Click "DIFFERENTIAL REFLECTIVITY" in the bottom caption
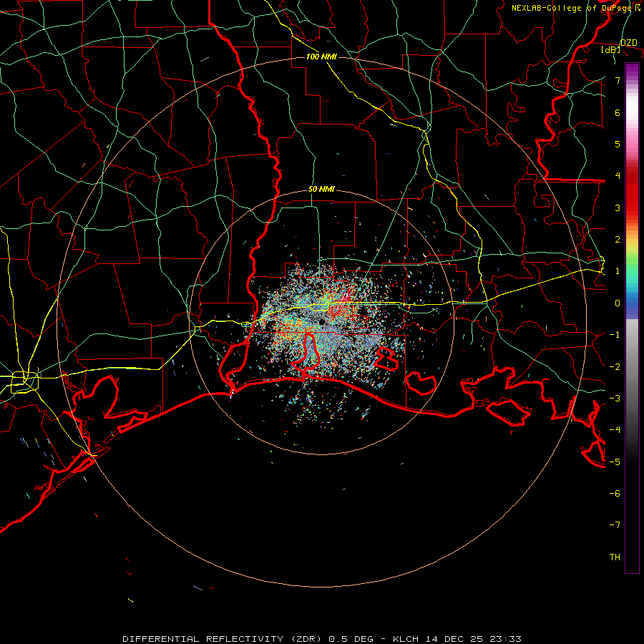Screen dimensions: 644x644 (x=203, y=639)
